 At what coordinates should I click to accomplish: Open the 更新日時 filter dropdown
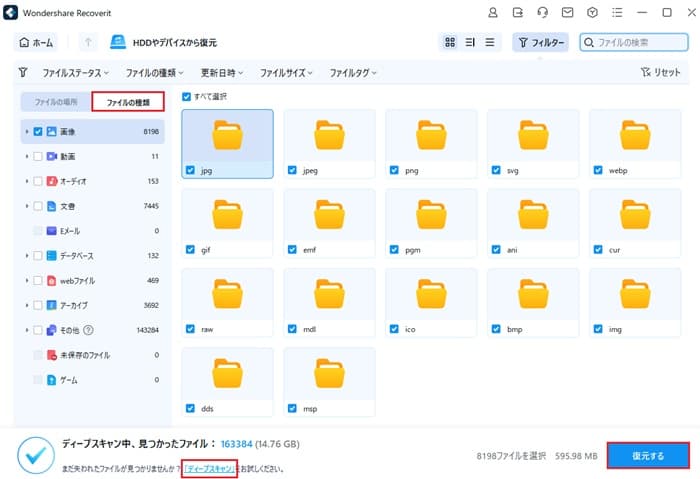222,72
